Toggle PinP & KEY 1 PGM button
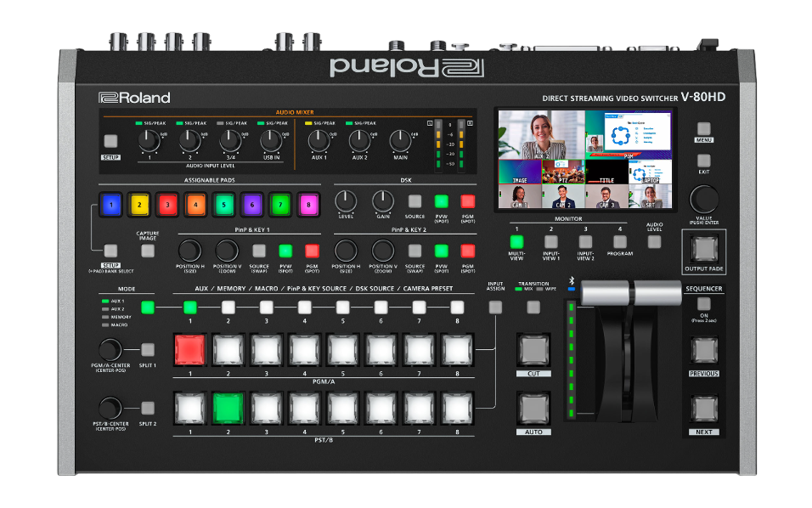 click(312, 251)
